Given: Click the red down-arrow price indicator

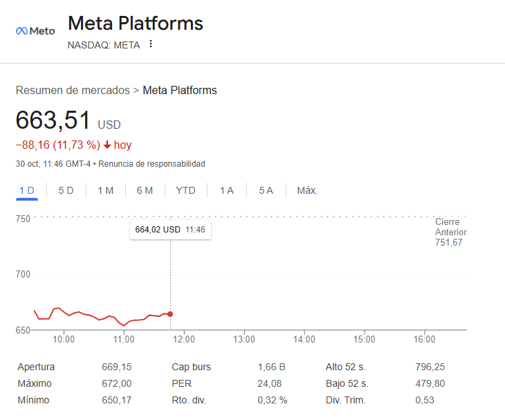Looking at the screenshot, I should click(107, 145).
